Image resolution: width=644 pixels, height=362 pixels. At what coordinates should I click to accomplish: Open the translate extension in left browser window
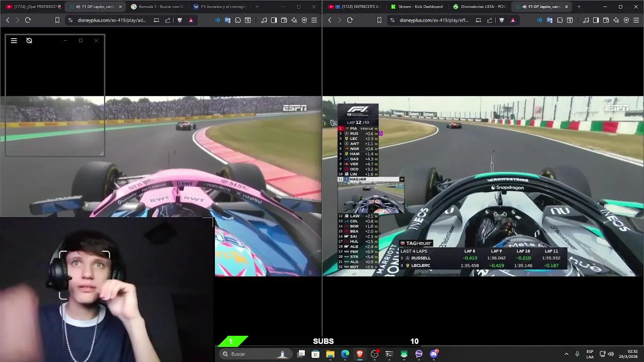tap(227, 20)
